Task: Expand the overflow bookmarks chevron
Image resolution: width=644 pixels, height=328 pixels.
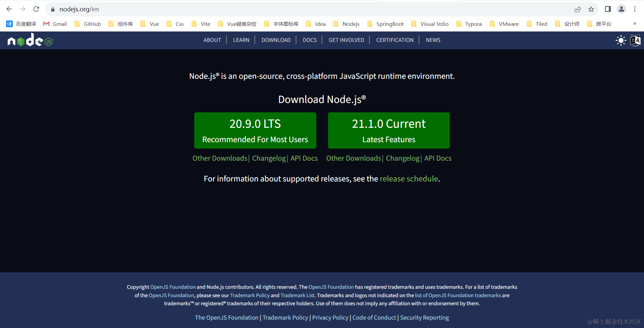Action: point(635,24)
